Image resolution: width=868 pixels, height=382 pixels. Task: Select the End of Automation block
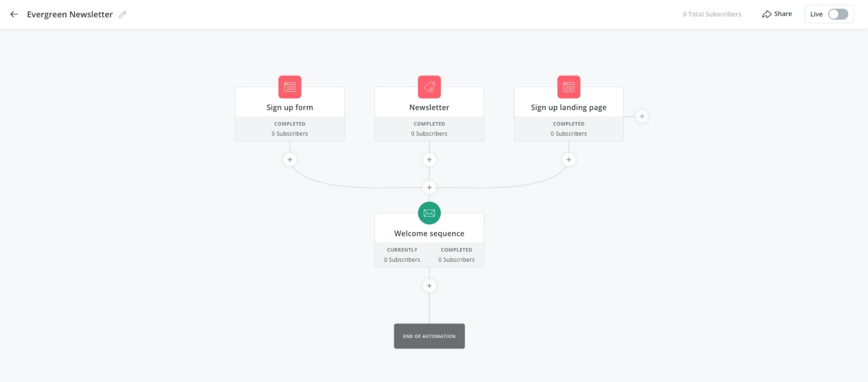(429, 336)
